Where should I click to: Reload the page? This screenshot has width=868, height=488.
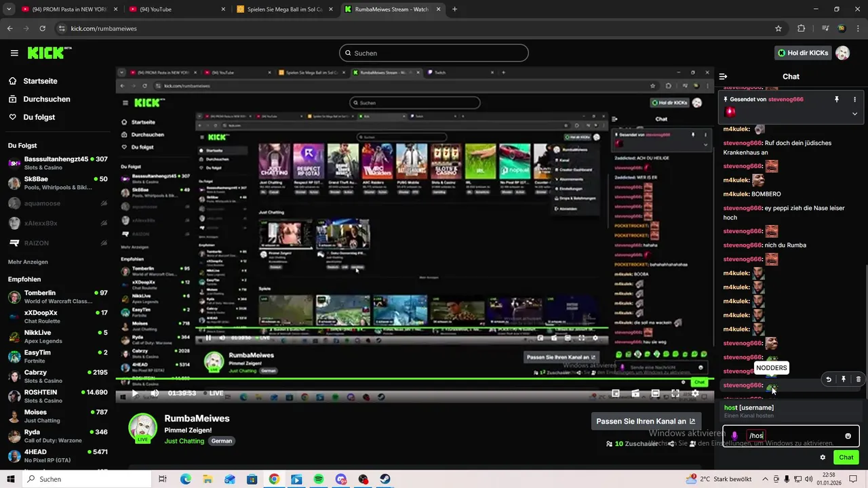pos(42,28)
